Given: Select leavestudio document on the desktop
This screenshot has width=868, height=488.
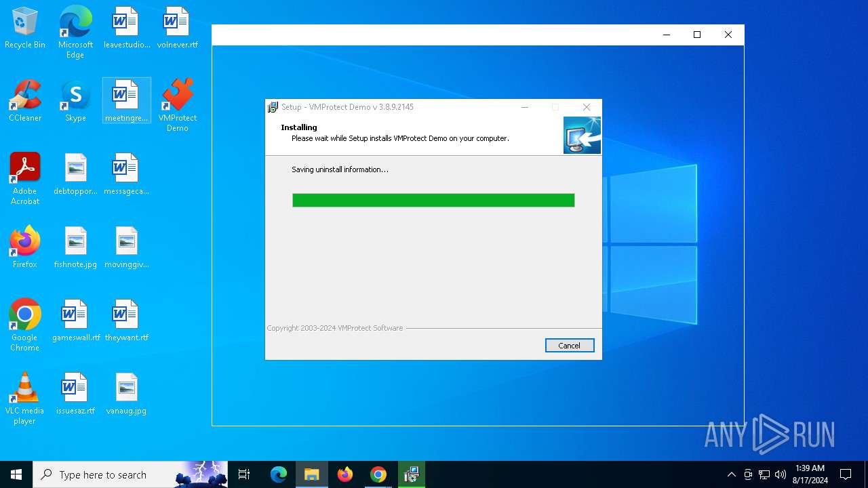Looking at the screenshot, I should (x=126, y=28).
